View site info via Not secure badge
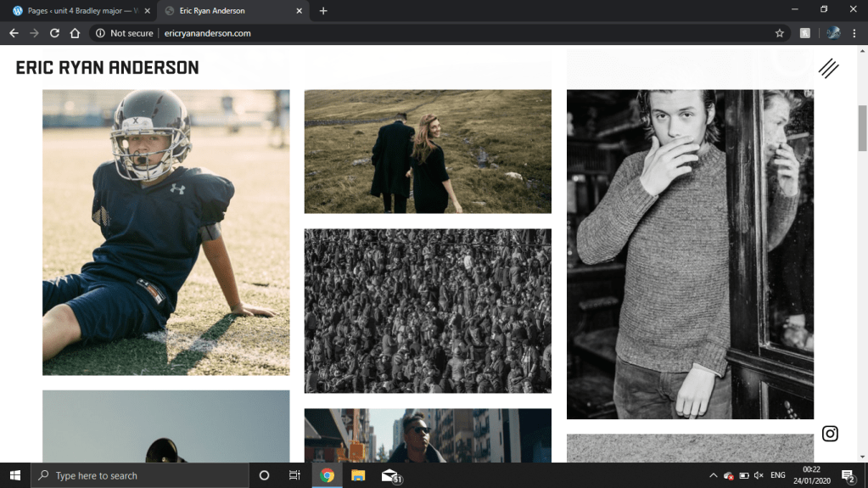 [x=125, y=33]
